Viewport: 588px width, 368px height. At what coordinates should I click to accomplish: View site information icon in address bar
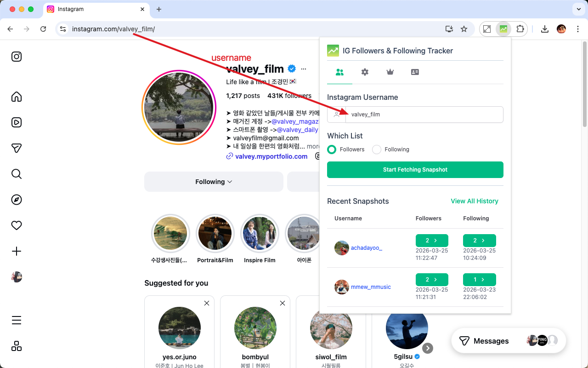click(63, 29)
